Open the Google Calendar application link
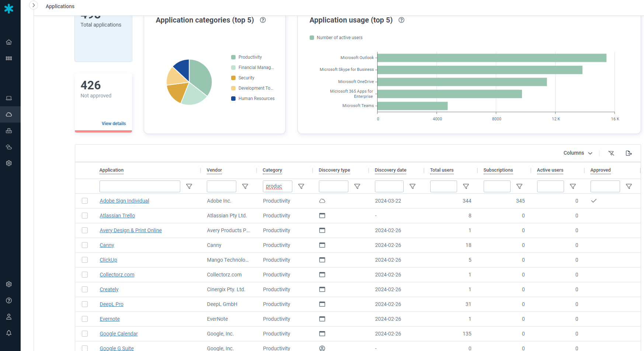 (x=119, y=334)
